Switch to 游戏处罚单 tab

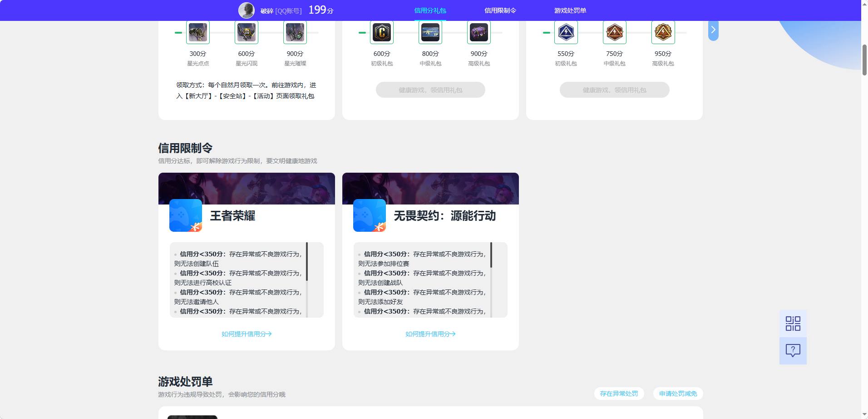[x=570, y=10]
